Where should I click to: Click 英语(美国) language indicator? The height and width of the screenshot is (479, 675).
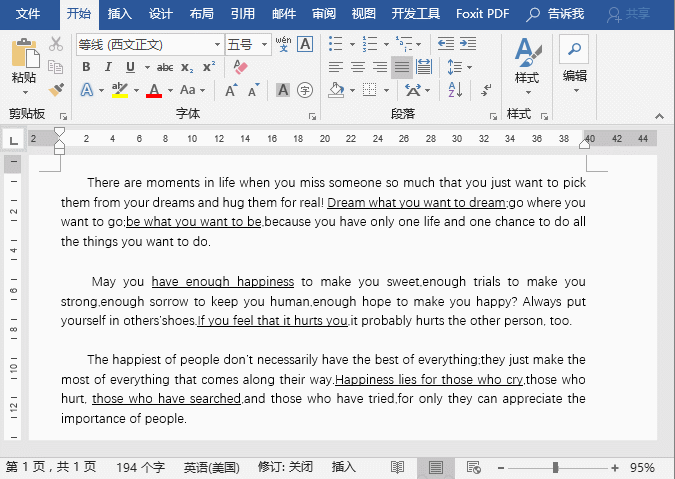pyautogui.click(x=211, y=467)
